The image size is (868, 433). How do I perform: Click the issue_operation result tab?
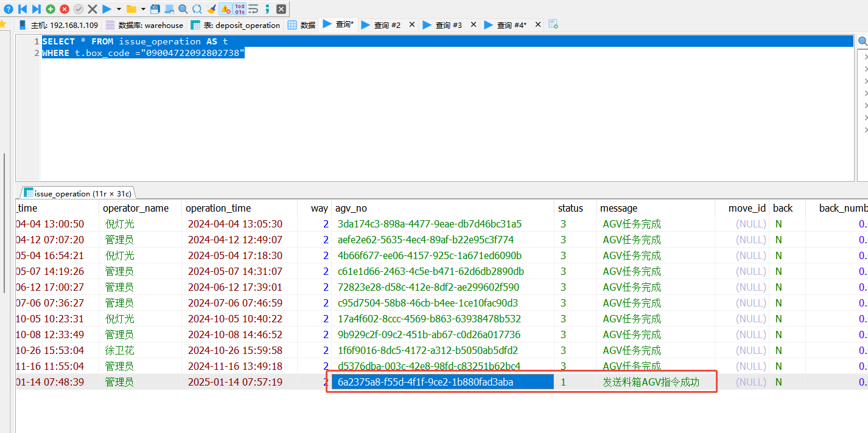pyautogui.click(x=77, y=193)
